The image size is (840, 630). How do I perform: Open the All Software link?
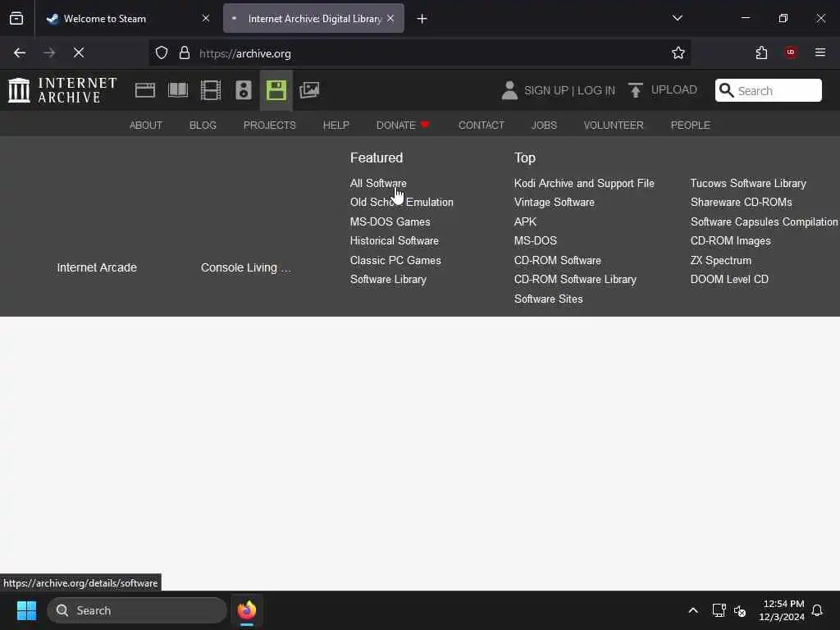[x=378, y=183]
